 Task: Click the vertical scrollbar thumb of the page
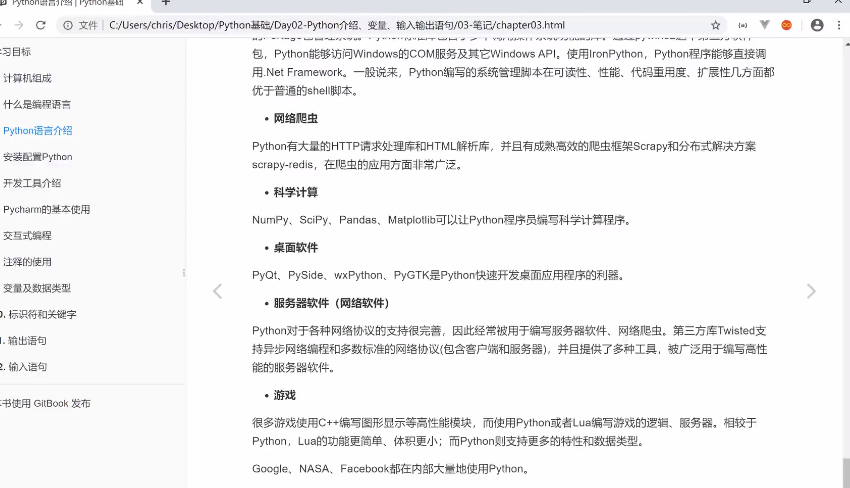pyautogui.click(x=846, y=473)
